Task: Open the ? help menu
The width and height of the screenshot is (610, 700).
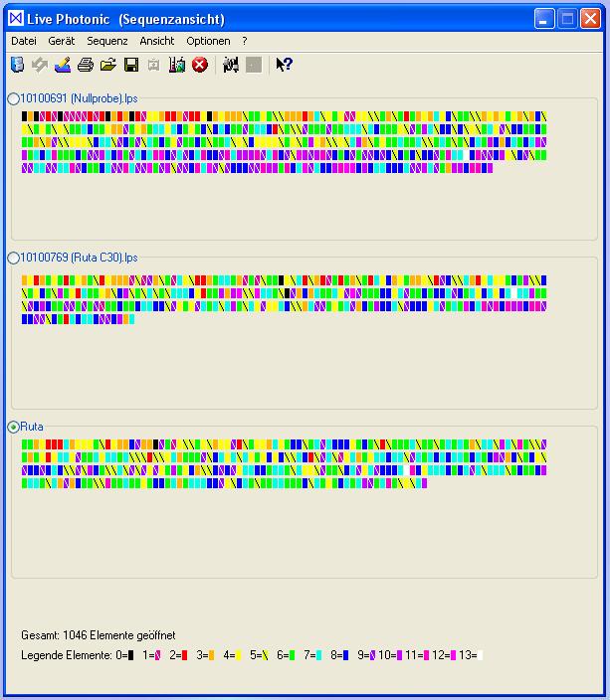Action: [x=245, y=41]
